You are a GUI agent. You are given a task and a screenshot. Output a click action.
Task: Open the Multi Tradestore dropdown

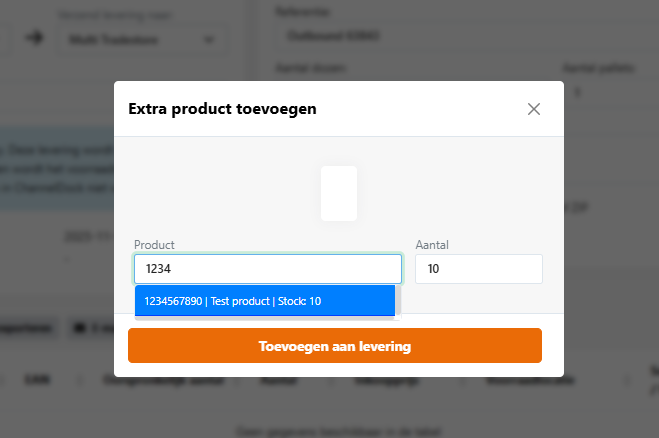coord(140,40)
